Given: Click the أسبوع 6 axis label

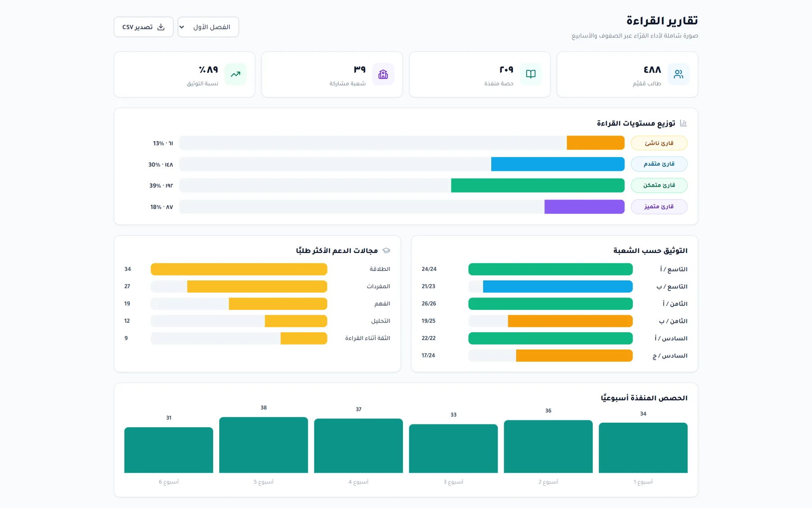Looking at the screenshot, I should click(x=169, y=482).
